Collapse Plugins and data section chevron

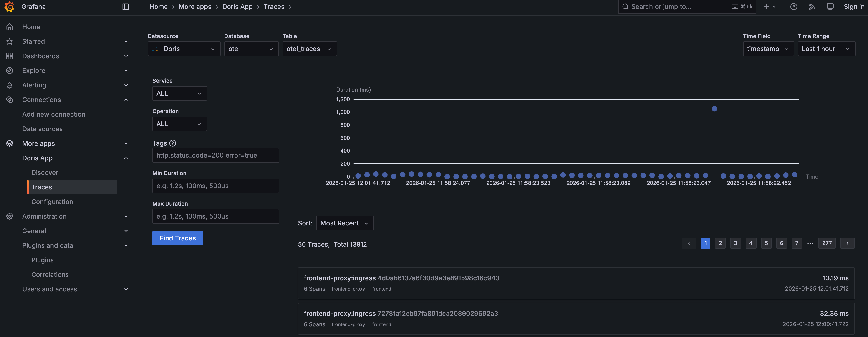(x=126, y=246)
